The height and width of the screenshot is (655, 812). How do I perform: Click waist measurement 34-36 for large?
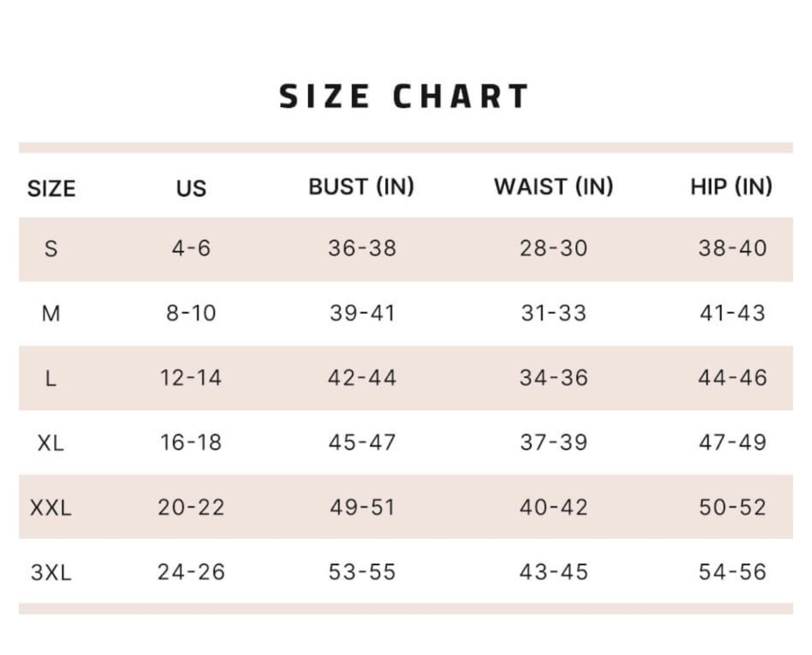click(x=554, y=378)
